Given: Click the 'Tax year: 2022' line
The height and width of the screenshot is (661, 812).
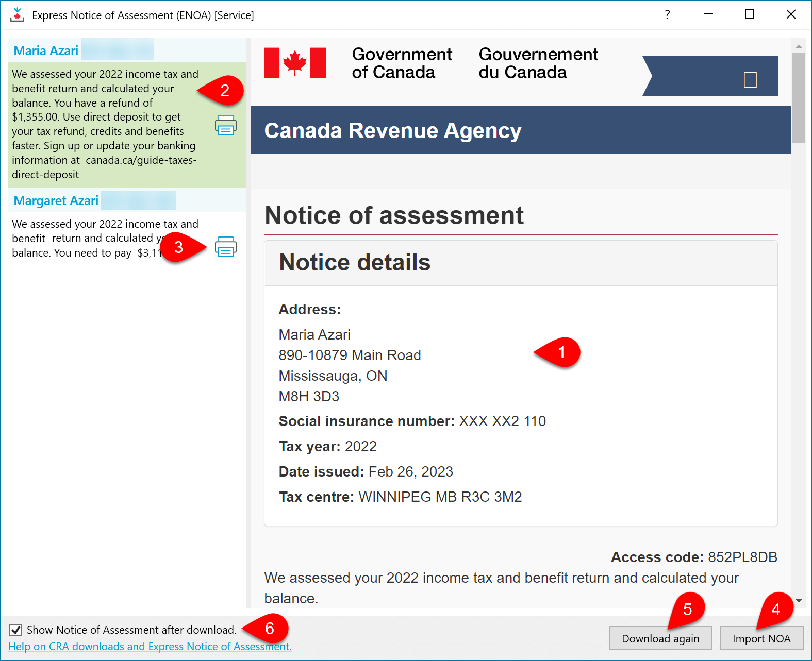Looking at the screenshot, I should point(328,446).
